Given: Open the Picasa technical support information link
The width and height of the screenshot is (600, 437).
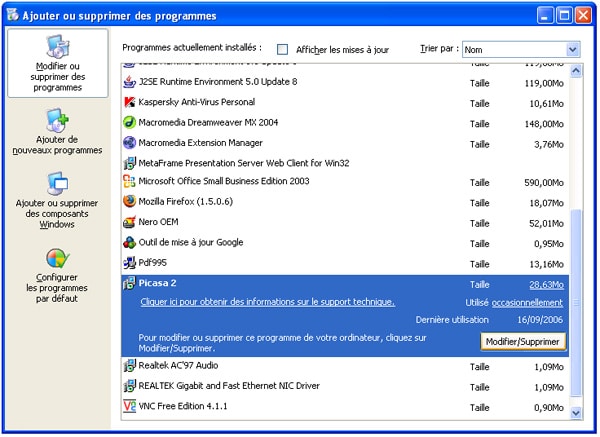Looking at the screenshot, I should point(267,302).
